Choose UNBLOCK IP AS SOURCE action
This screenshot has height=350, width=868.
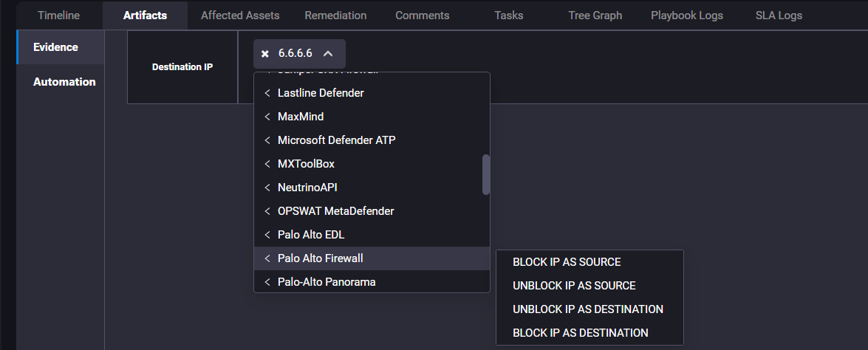pos(590,286)
